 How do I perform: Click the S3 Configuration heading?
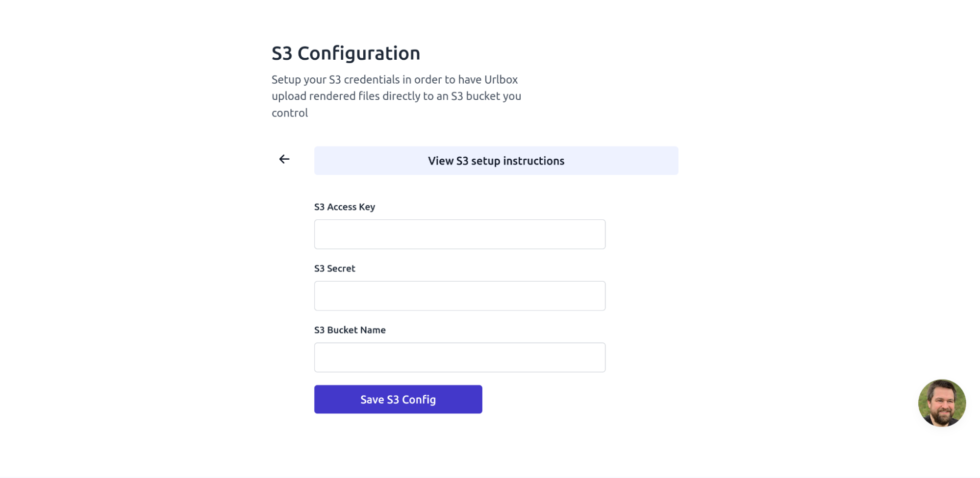(x=346, y=53)
